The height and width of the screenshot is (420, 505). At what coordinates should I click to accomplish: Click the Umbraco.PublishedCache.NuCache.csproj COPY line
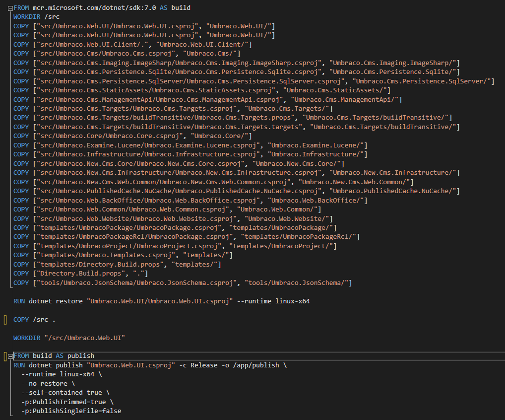pos(237,191)
